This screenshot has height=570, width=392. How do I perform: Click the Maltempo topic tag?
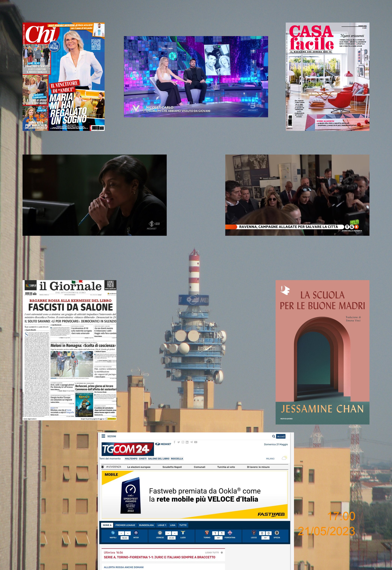(x=131, y=459)
